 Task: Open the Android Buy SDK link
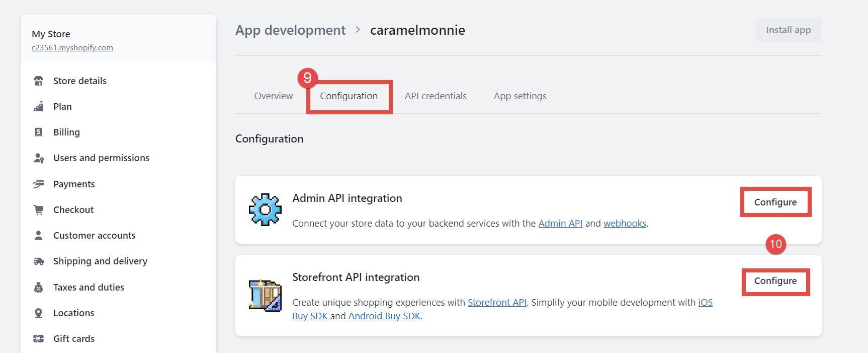(384, 316)
